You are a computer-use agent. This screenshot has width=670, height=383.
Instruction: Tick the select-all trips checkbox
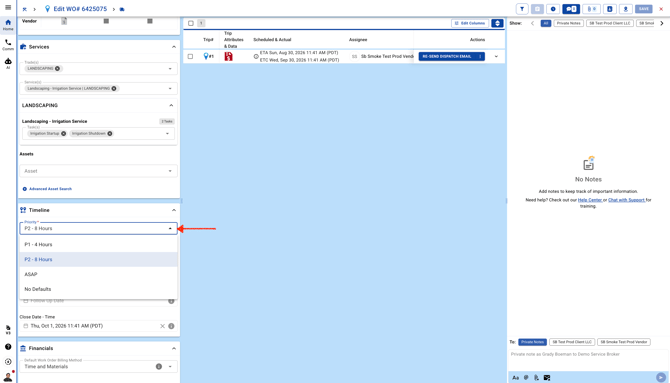click(191, 23)
